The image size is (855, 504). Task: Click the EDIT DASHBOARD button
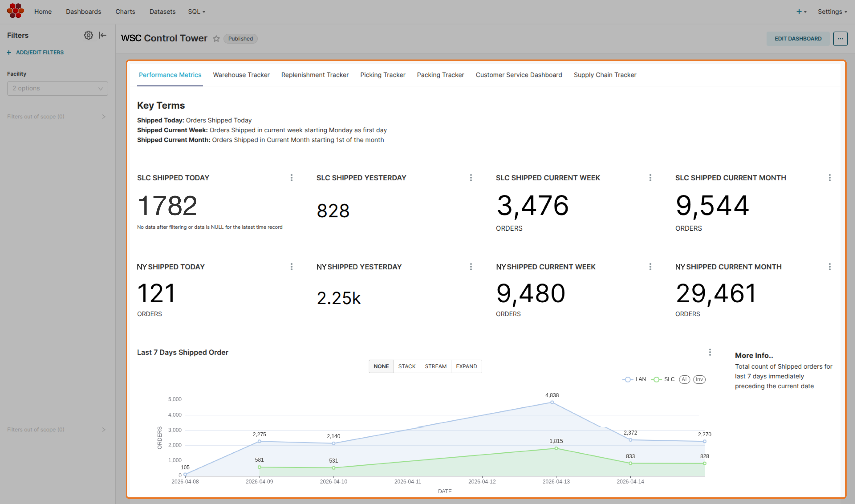click(x=798, y=39)
